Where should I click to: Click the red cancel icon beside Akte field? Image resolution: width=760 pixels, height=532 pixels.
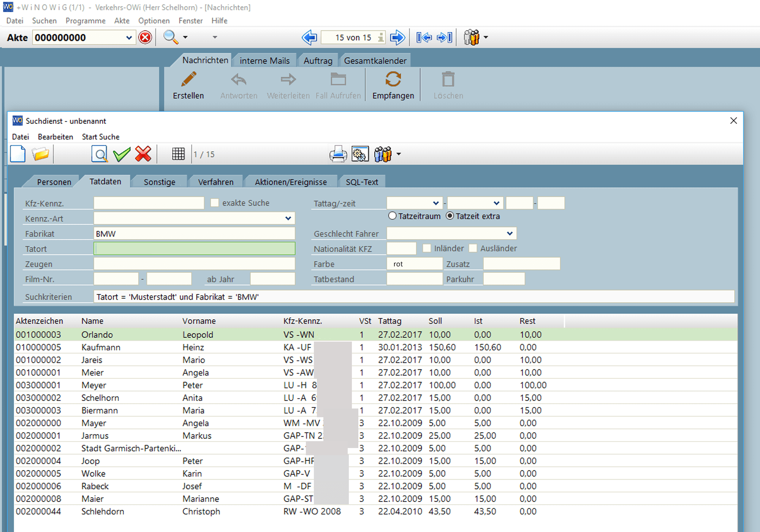(145, 38)
